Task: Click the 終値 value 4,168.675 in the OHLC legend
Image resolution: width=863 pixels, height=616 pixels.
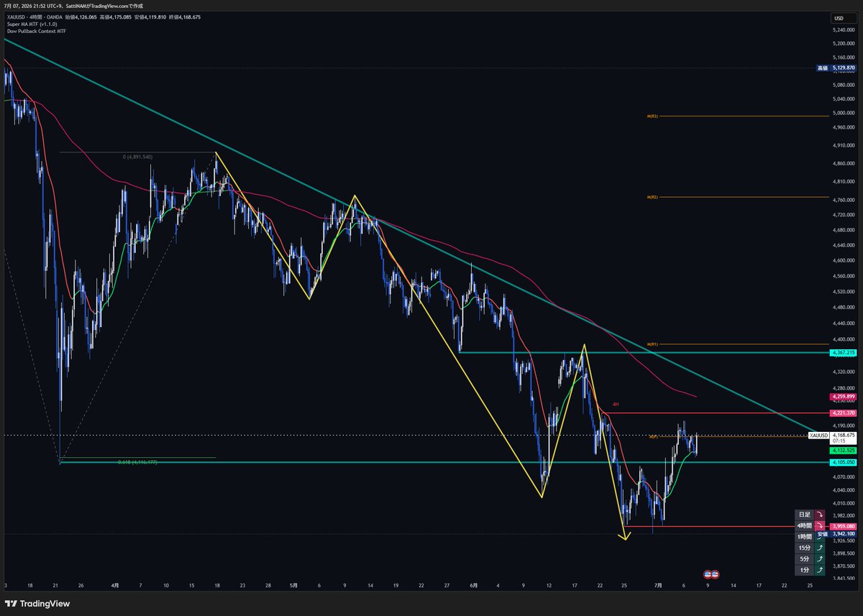Action: pos(189,17)
